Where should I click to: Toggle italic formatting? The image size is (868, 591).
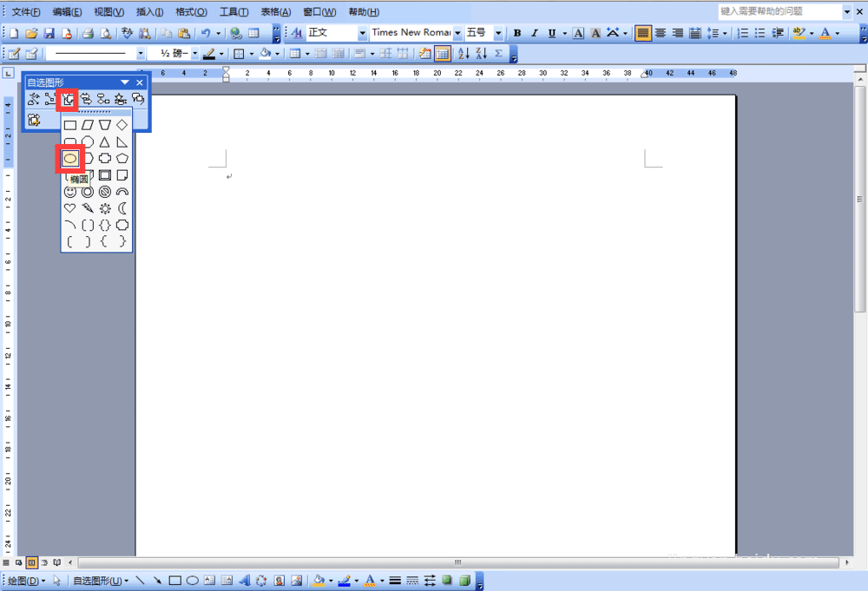(534, 33)
